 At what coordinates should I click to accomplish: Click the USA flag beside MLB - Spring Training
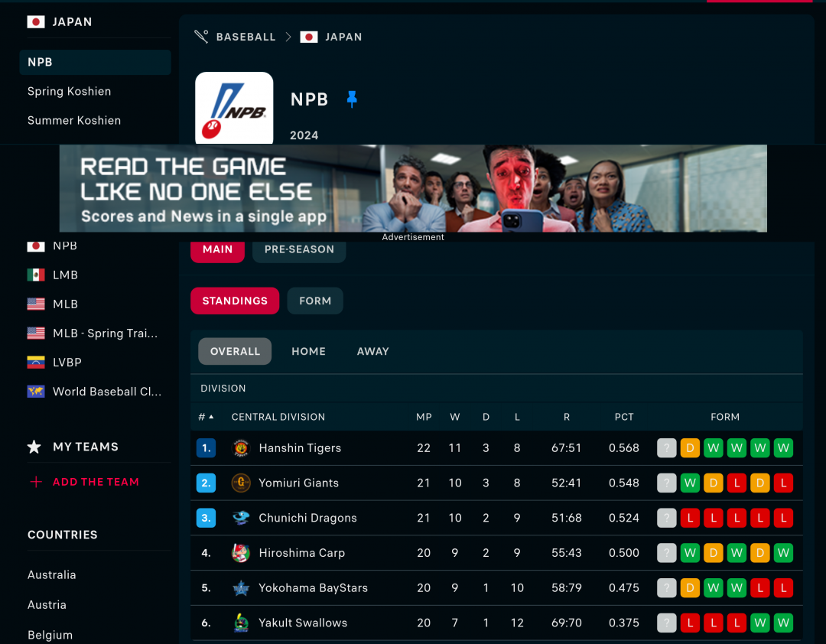coord(36,333)
